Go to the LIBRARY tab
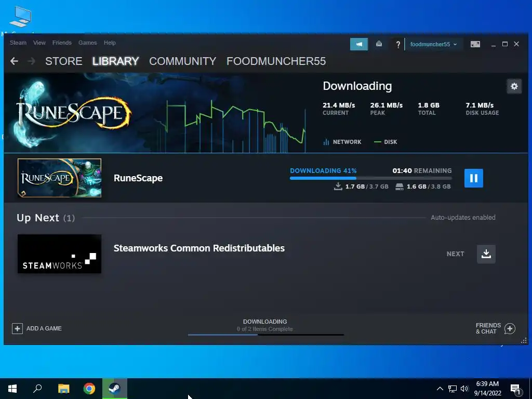Image resolution: width=532 pixels, height=399 pixels. [x=116, y=61]
